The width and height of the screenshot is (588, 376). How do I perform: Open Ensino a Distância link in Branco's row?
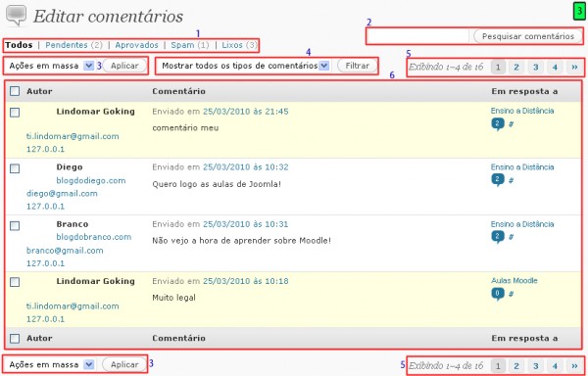coord(522,224)
